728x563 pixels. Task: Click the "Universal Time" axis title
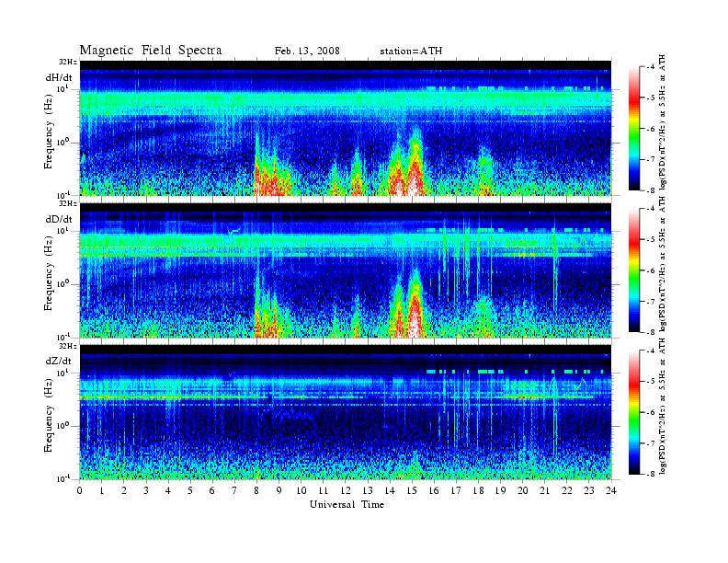(x=347, y=504)
